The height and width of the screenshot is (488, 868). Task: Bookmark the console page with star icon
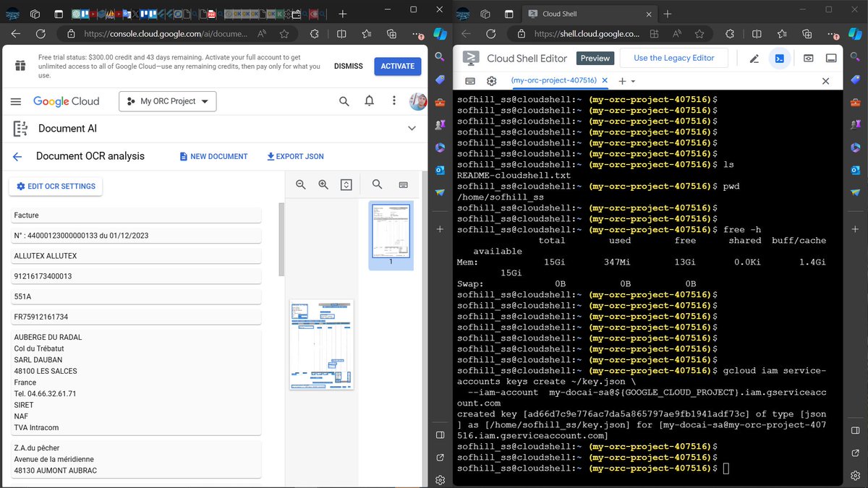pyautogui.click(x=284, y=34)
